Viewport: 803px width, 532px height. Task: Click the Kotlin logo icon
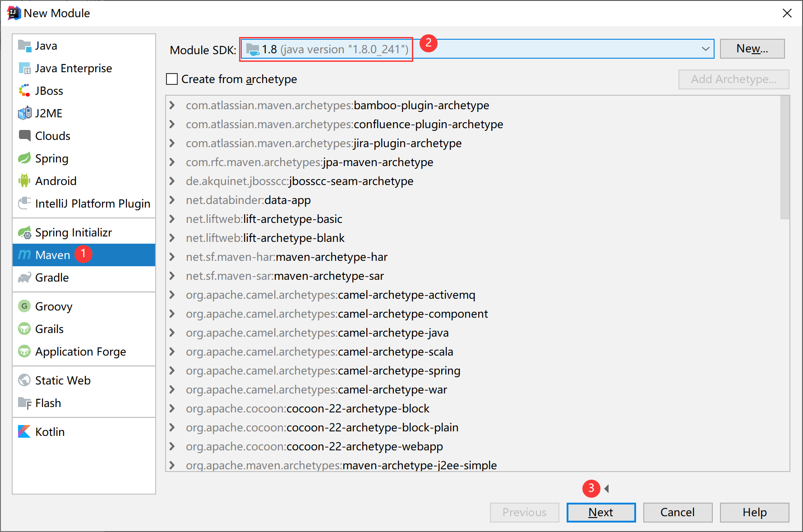coord(24,432)
